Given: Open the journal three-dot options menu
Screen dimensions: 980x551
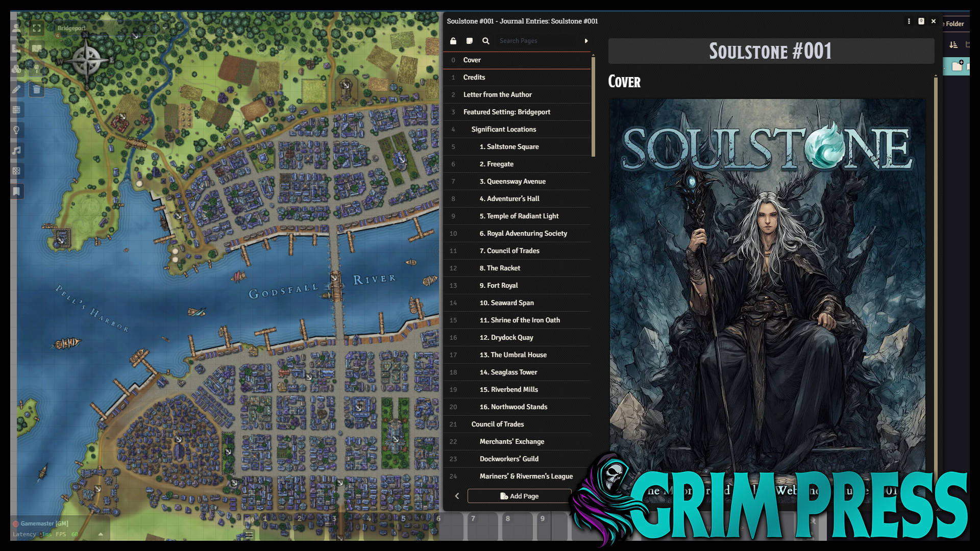Looking at the screenshot, I should pos(909,21).
